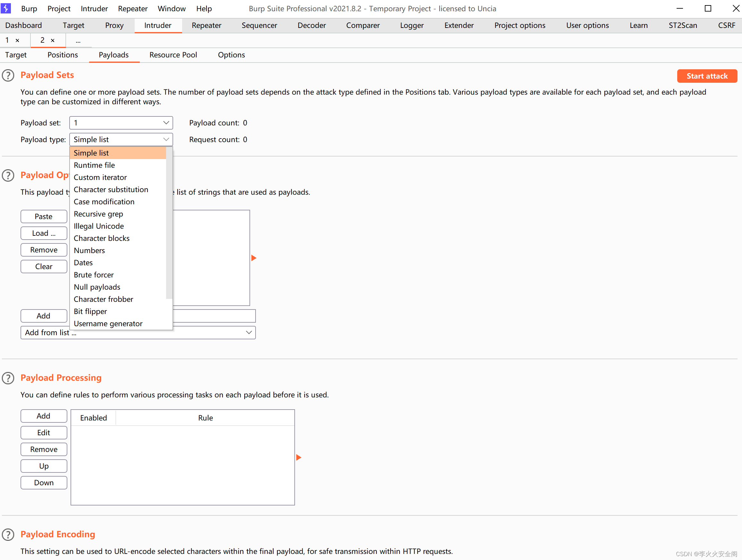Image resolution: width=742 pixels, height=560 pixels.
Task: Start the Intruder attack
Action: (x=707, y=76)
